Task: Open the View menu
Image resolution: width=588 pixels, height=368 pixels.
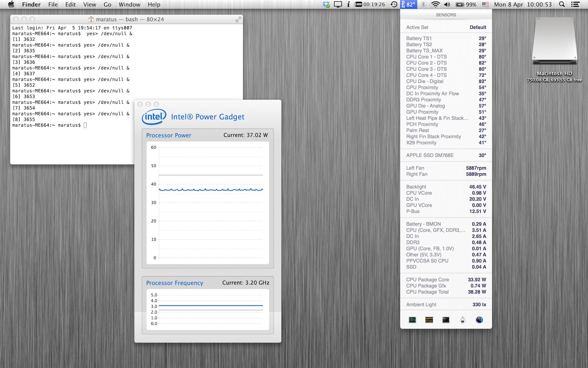Action: 90,4
